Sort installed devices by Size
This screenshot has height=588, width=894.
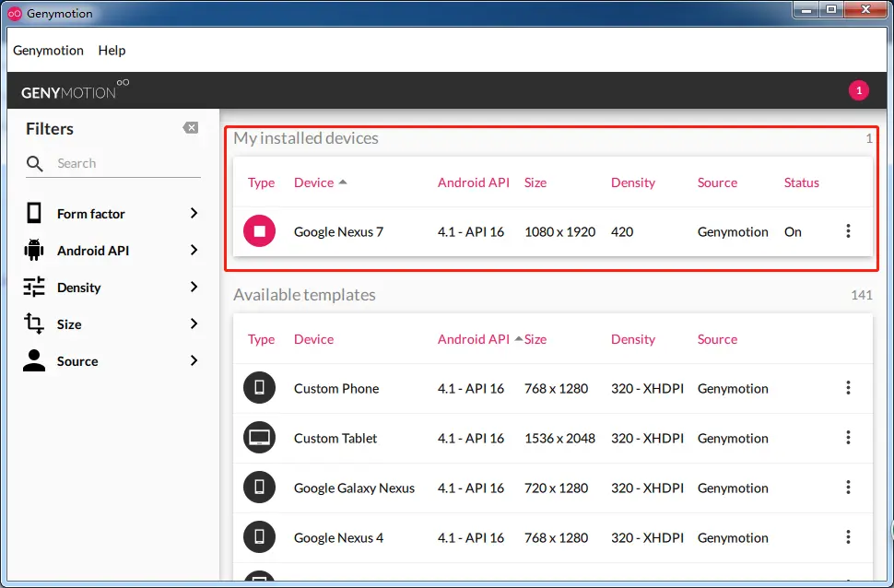point(535,182)
